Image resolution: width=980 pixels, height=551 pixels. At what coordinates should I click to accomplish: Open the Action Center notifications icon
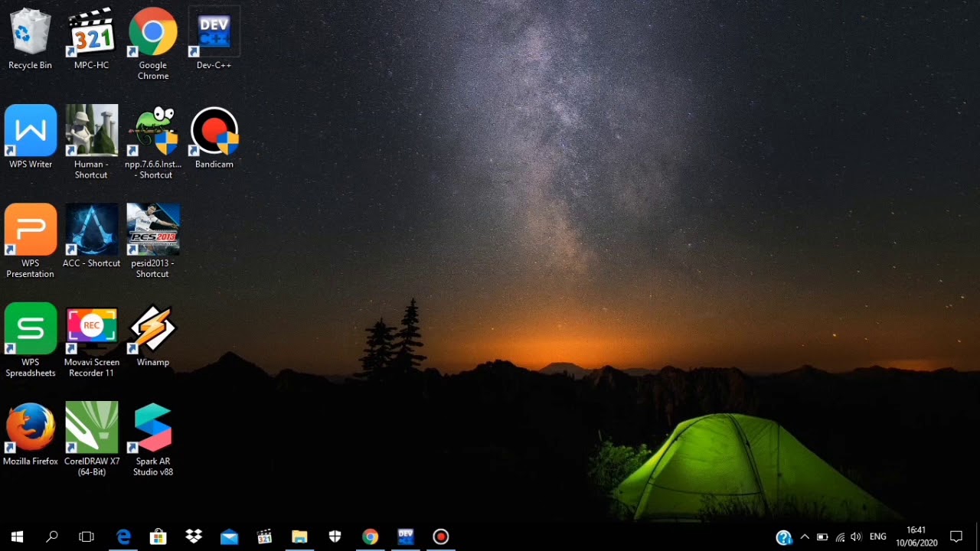pos(956,536)
